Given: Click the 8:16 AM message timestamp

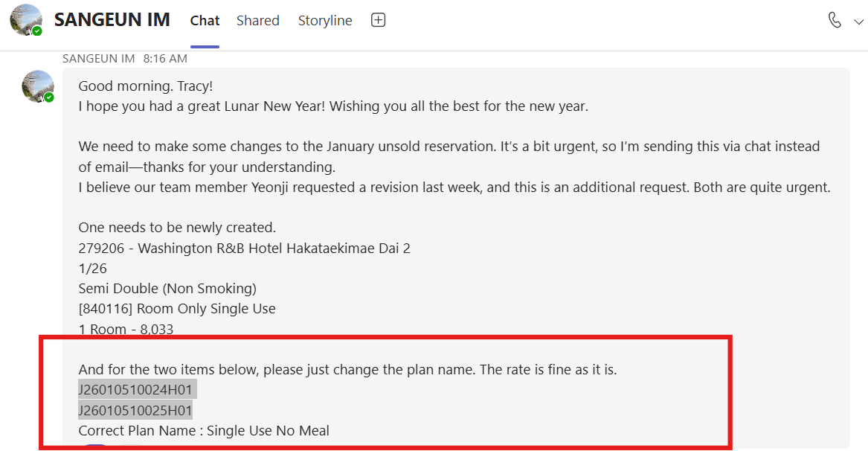Looking at the screenshot, I should [165, 58].
